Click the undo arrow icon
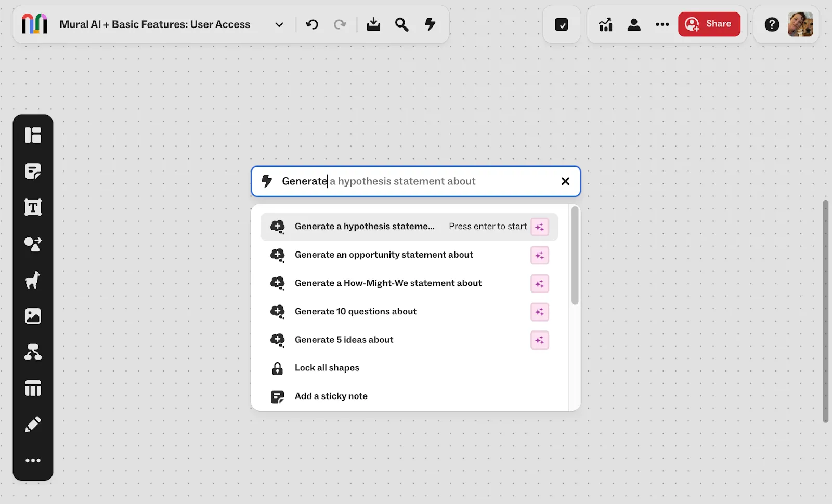The width and height of the screenshot is (832, 504). tap(312, 24)
